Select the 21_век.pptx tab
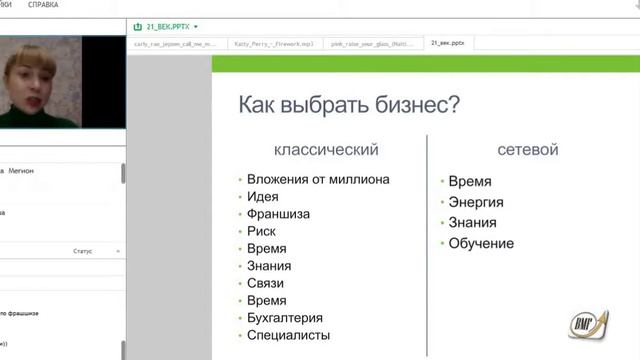The image size is (640, 360). 448,43
